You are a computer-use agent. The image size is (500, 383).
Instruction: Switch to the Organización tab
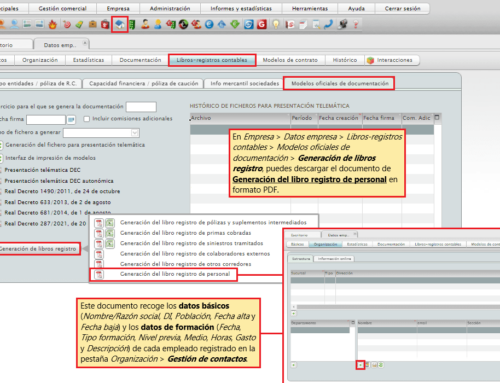(x=40, y=60)
